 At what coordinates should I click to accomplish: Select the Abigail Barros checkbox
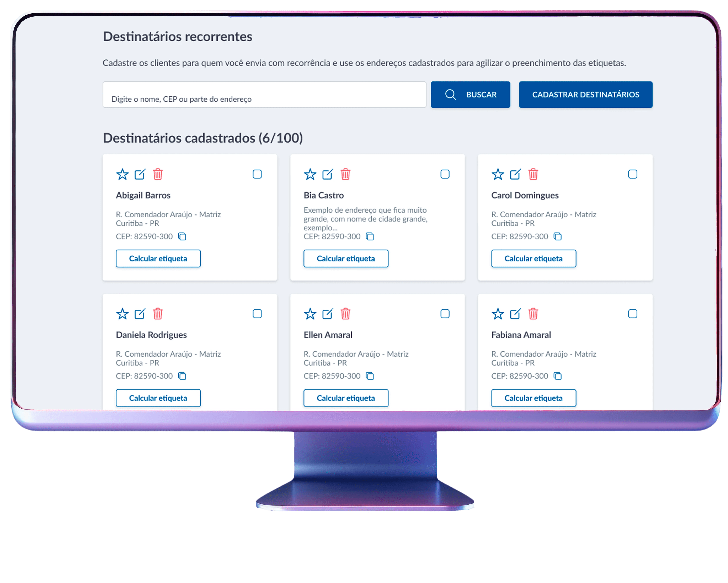(257, 174)
